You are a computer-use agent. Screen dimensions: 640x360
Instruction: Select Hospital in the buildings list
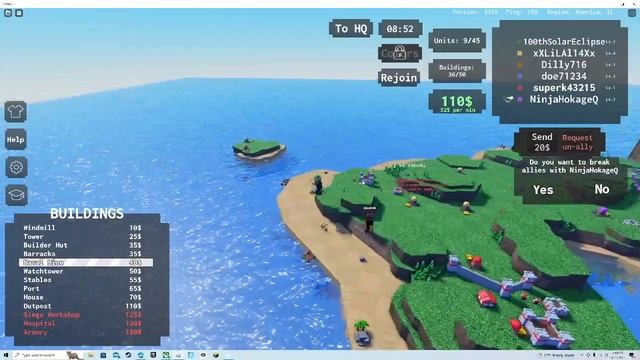point(82,323)
